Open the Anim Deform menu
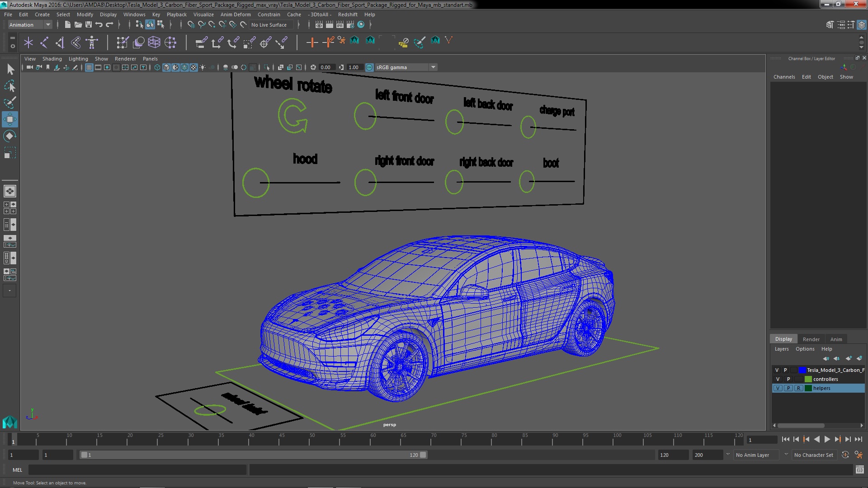This screenshot has height=488, width=868. (235, 14)
